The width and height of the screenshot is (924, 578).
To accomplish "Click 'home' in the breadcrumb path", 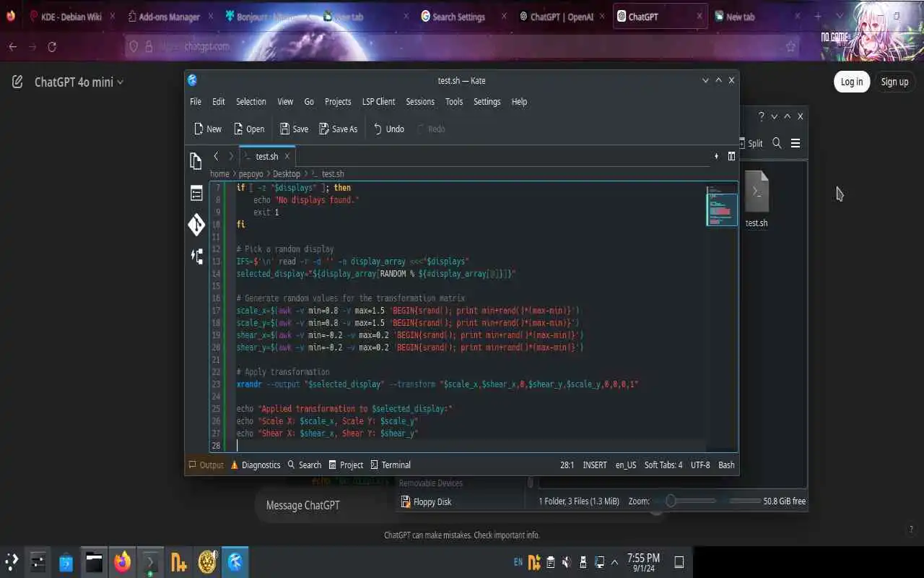I will tap(219, 174).
